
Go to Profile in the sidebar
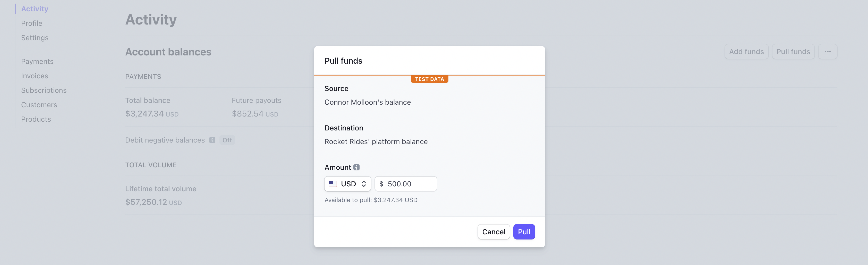click(32, 23)
